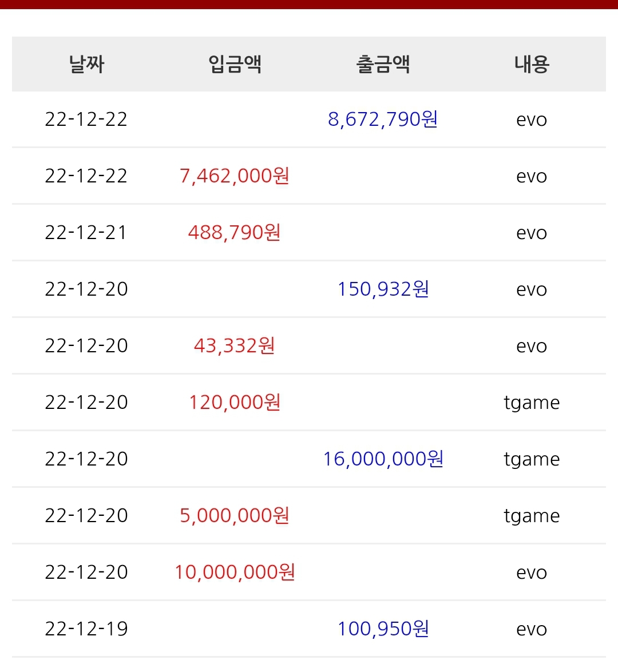618x672 pixels.
Task: Click evo label beside 10,000,000원
Action: (x=532, y=572)
